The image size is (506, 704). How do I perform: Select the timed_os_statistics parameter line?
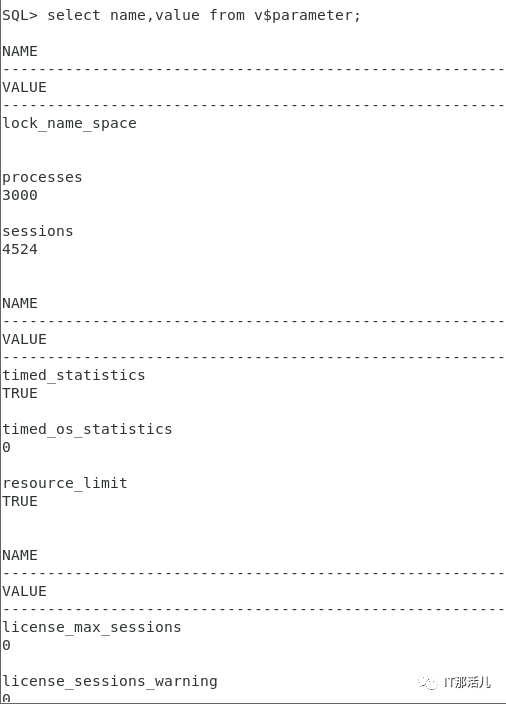tap(87, 429)
